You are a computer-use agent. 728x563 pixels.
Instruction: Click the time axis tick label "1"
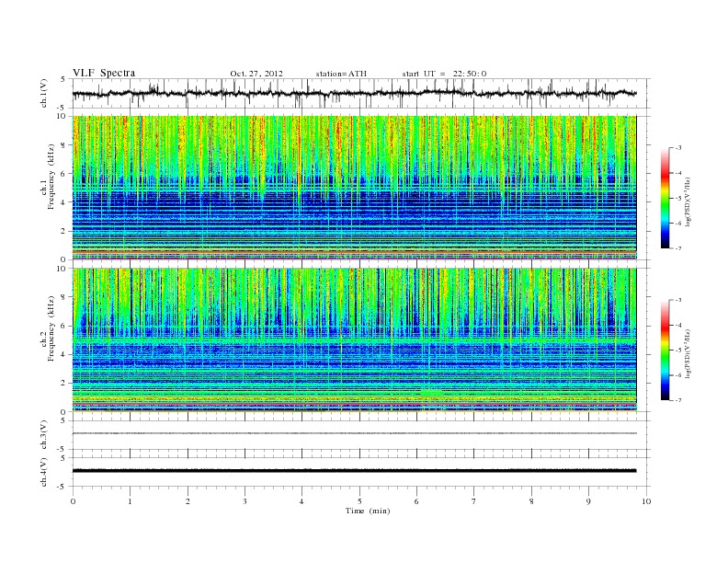click(130, 501)
